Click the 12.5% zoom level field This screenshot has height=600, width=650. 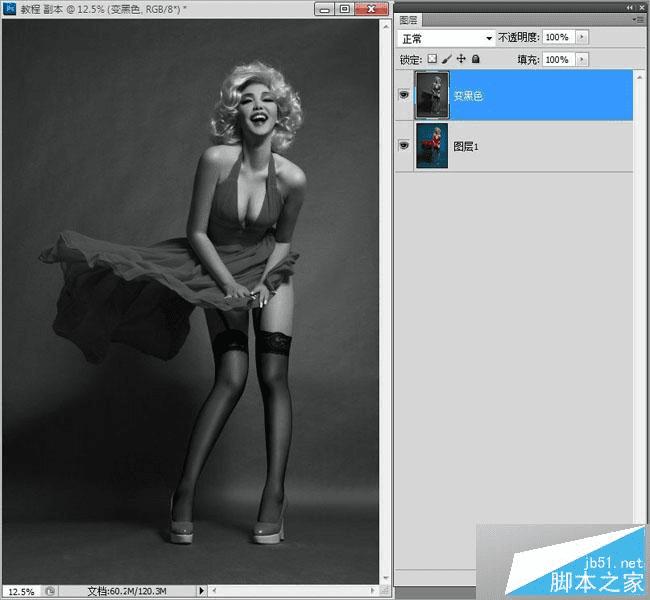(x=21, y=591)
